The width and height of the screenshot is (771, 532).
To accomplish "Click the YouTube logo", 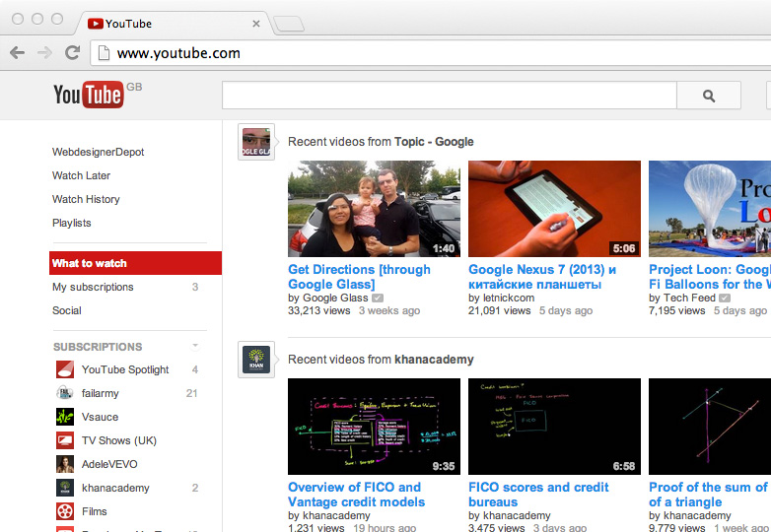I will pyautogui.click(x=89, y=95).
